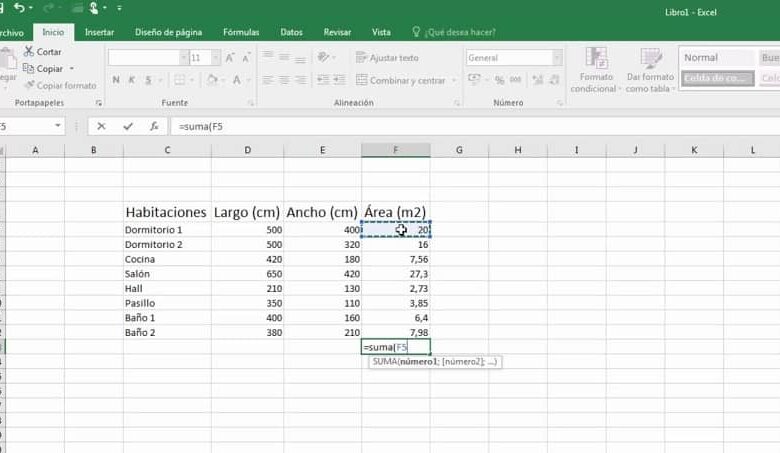Click the increase decimals icon

pos(538,80)
